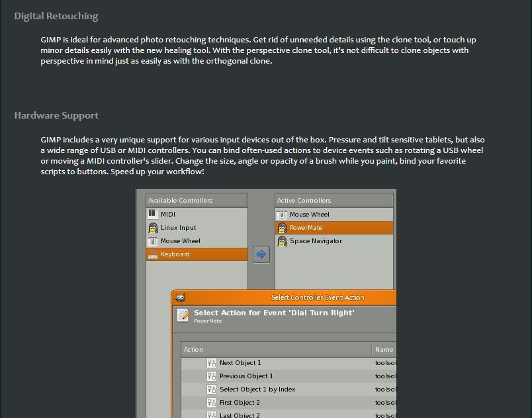This screenshot has height=418, width=532.
Task: Click the Keyboard controller icon
Action: 153,254
